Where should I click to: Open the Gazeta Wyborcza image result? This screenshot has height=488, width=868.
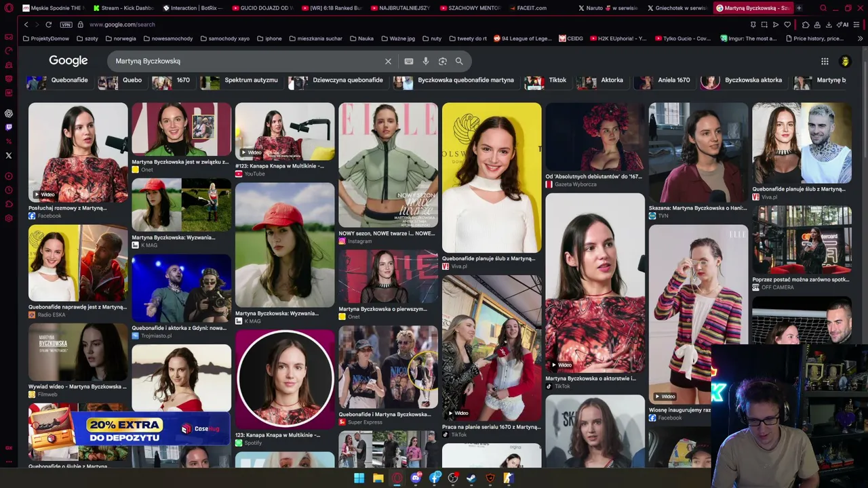coord(595,137)
